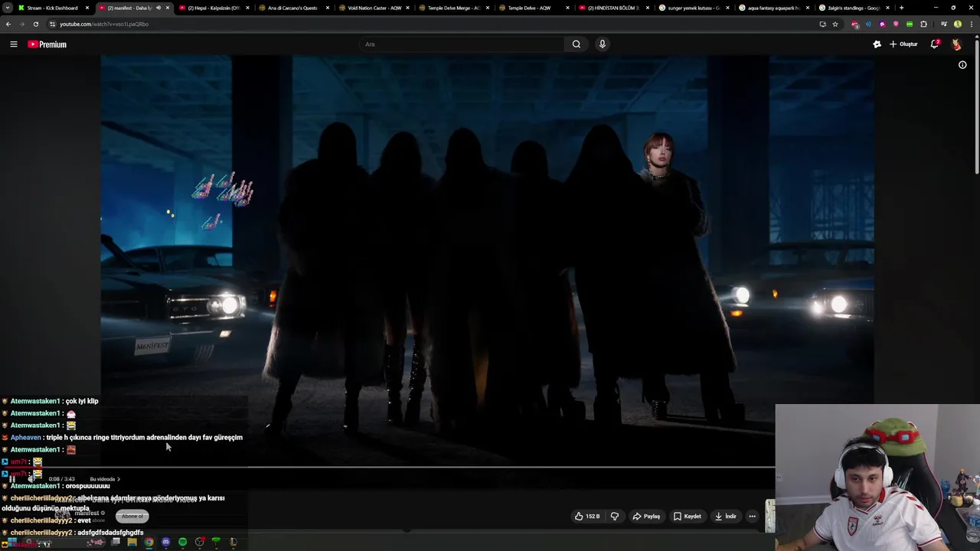Bookmark this page with the star icon

(835, 24)
